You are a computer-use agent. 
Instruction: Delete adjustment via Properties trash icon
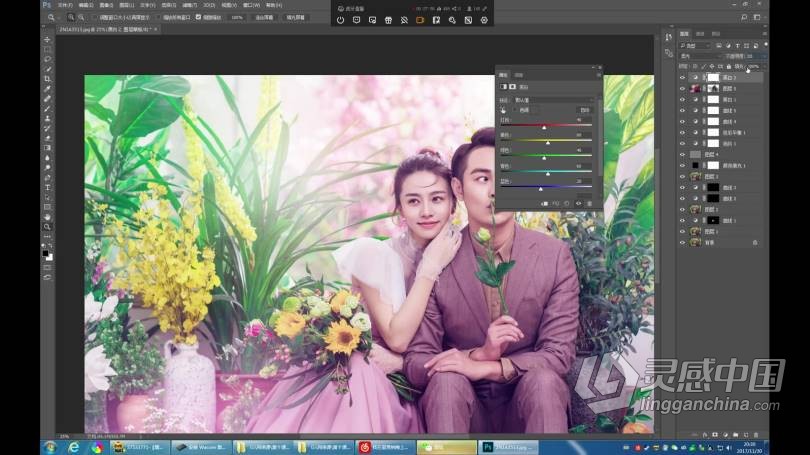(589, 203)
